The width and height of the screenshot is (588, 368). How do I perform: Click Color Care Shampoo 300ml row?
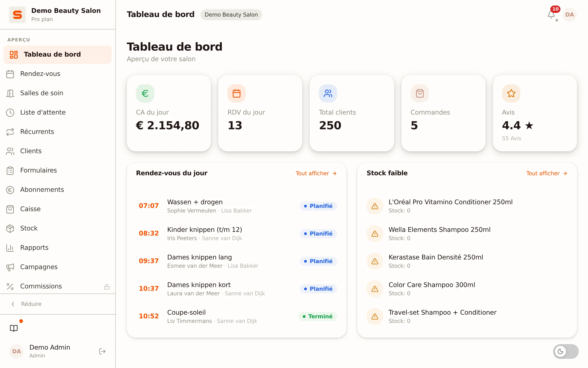point(467,289)
